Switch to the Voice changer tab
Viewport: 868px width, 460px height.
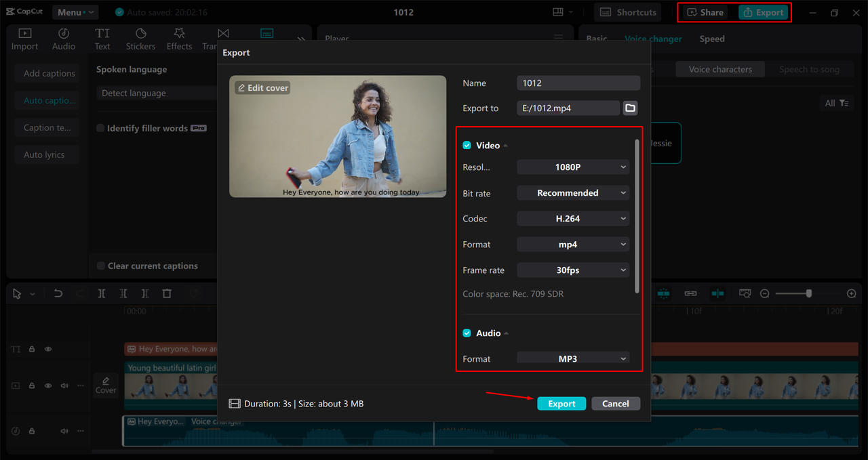[x=653, y=39]
